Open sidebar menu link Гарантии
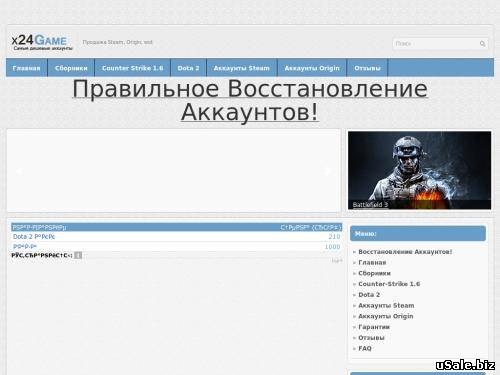 374,327
